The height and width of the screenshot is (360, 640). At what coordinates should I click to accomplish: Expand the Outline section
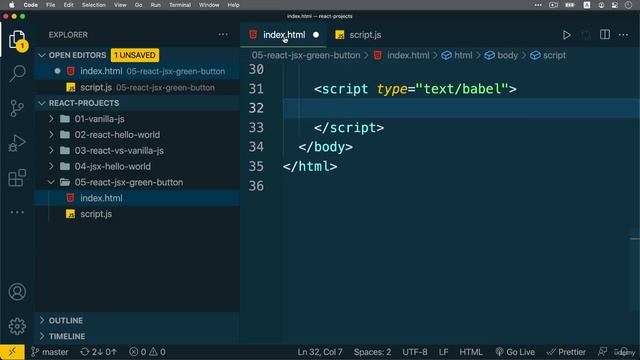click(x=137, y=320)
